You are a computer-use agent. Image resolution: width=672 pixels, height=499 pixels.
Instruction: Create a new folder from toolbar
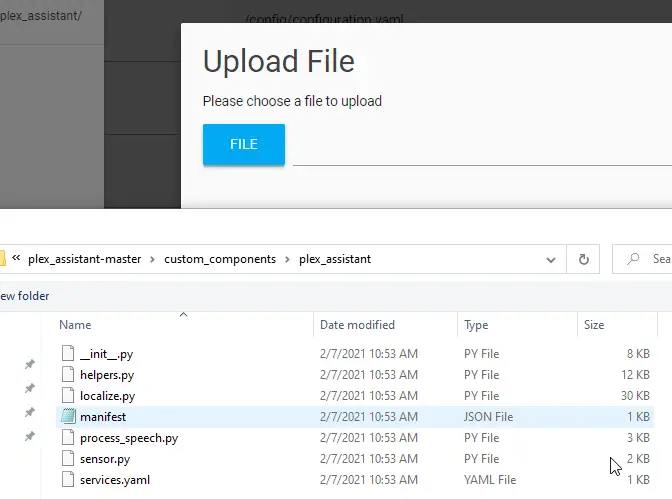[x=24, y=296]
